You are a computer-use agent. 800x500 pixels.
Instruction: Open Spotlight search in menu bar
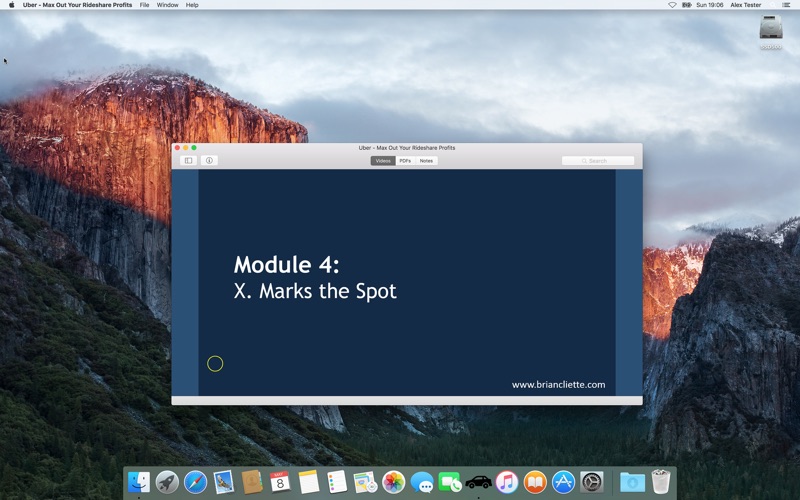772,5
